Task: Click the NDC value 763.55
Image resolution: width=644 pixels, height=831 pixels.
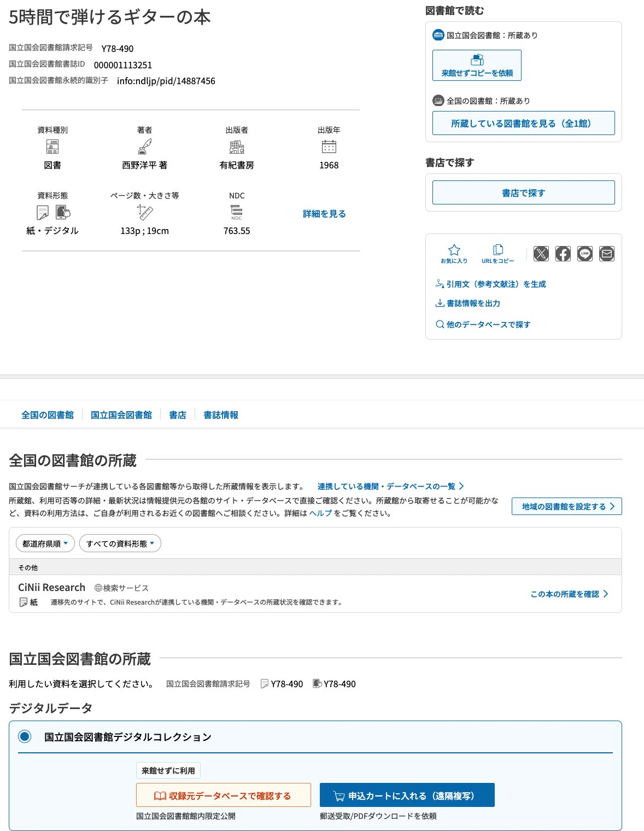Action: tap(237, 231)
